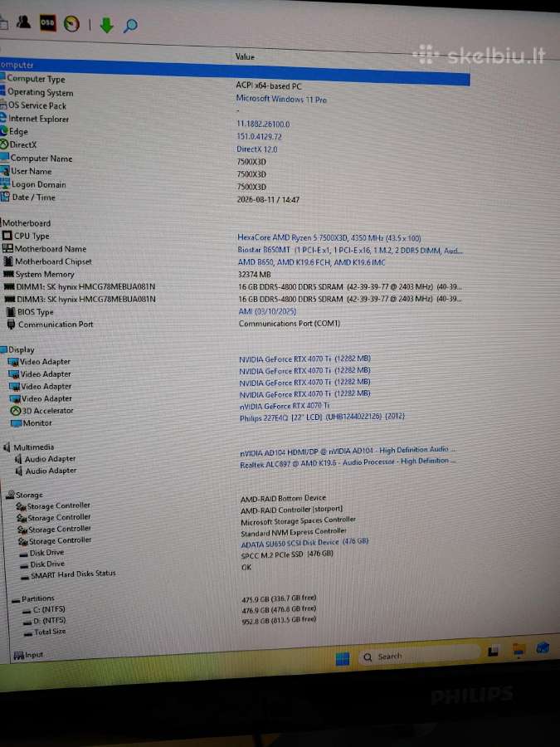Open the DirectX 12.0 link
The width and height of the screenshot is (560, 747).
[257, 149]
